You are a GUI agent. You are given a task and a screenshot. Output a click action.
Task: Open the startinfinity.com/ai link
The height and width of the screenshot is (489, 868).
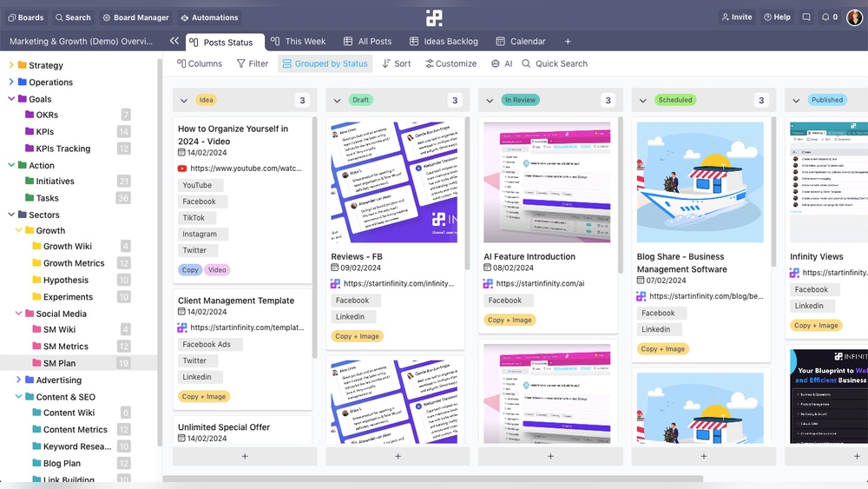click(x=540, y=283)
